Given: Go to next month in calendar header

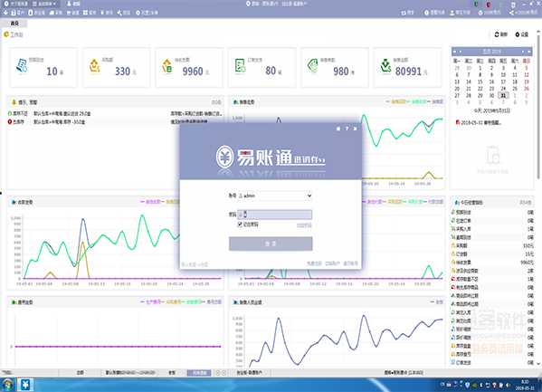Looking at the screenshot, I should [x=523, y=52].
